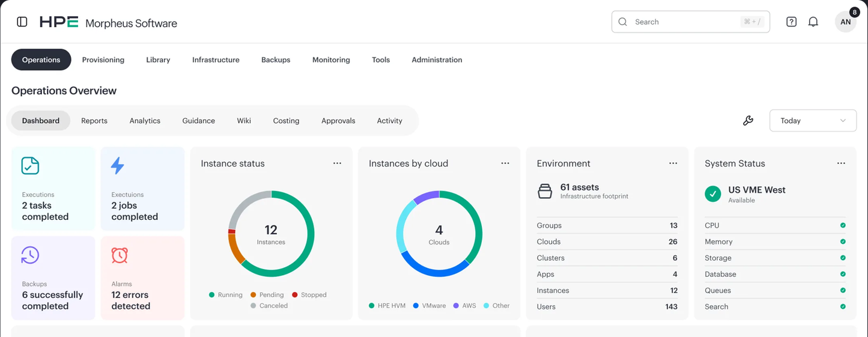Go to Administration section
This screenshot has height=337, width=868.
437,59
